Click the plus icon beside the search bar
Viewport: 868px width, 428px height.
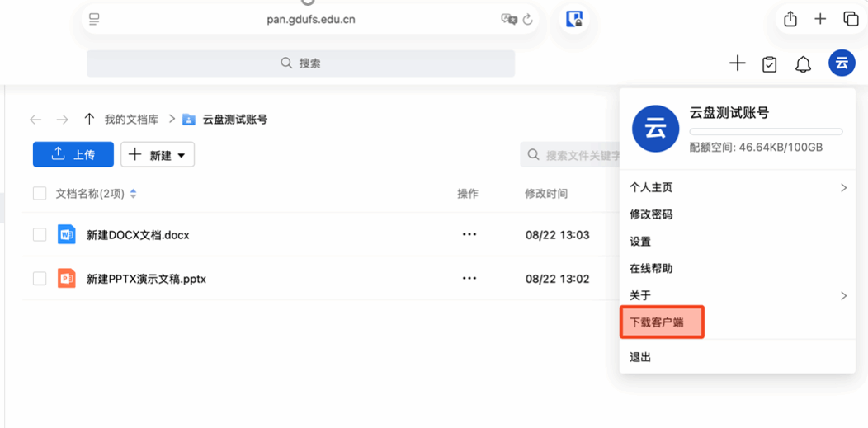click(x=738, y=63)
